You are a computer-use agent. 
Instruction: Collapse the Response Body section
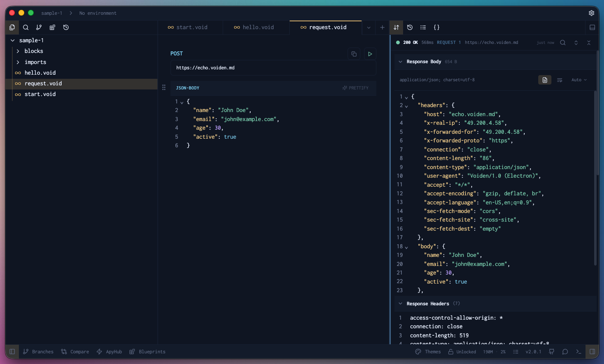point(400,62)
